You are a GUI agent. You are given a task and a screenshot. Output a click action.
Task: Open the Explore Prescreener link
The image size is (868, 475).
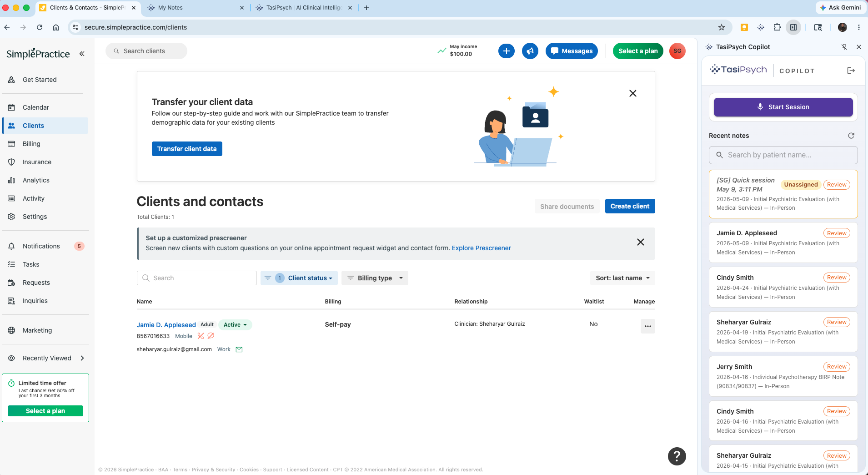click(x=482, y=248)
